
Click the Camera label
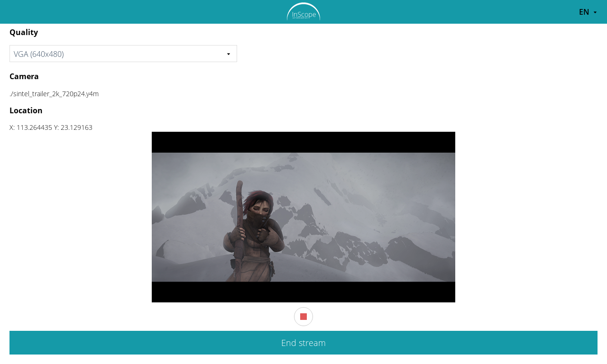click(x=24, y=76)
